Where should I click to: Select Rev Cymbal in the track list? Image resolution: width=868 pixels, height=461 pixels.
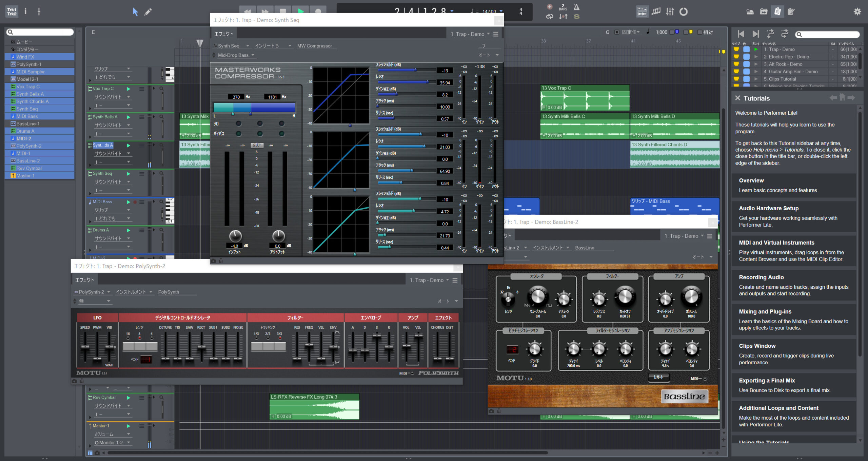pos(40,168)
